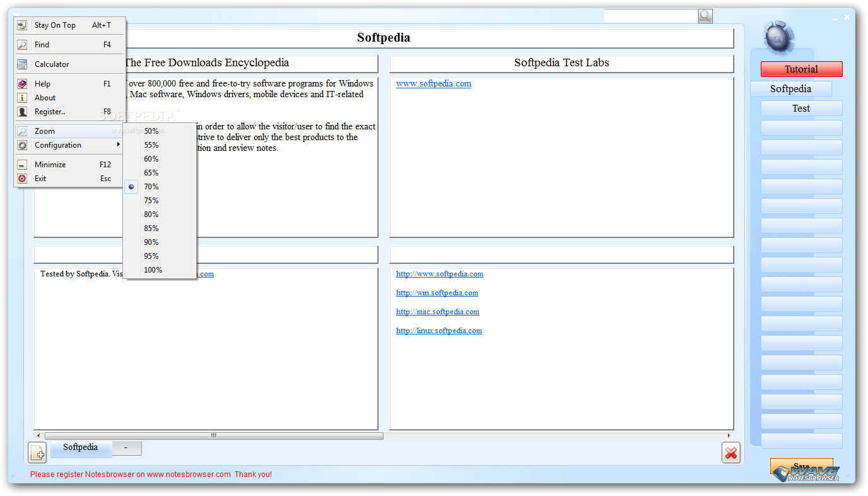Set zoom to 55%
This screenshot has height=496, width=868.
[160, 145]
